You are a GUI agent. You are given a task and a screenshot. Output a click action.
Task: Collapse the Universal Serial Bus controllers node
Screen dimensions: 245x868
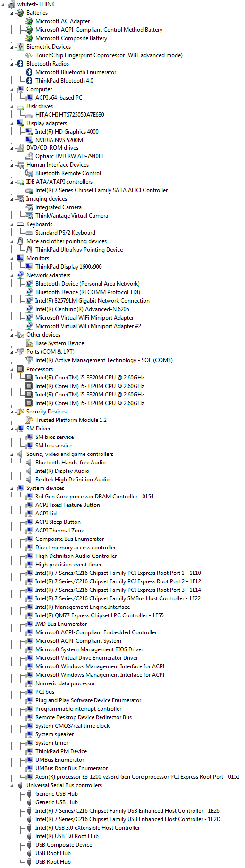[12, 786]
